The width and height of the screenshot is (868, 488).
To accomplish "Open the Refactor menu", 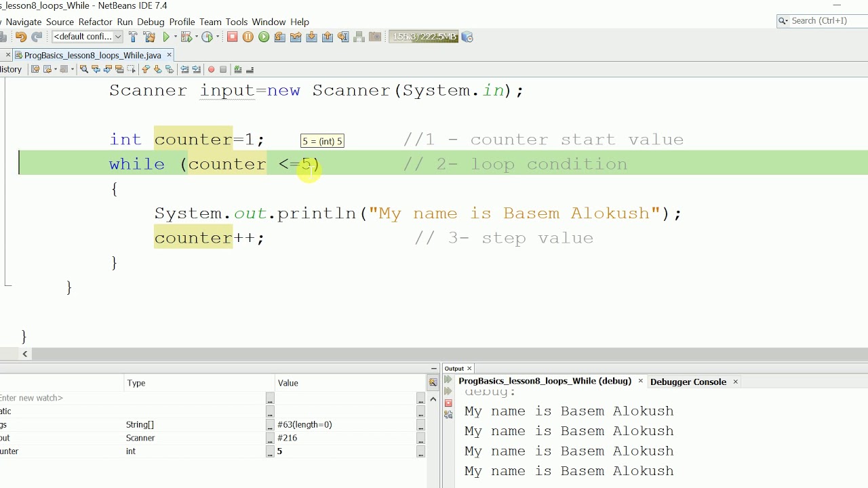I will [x=95, y=22].
